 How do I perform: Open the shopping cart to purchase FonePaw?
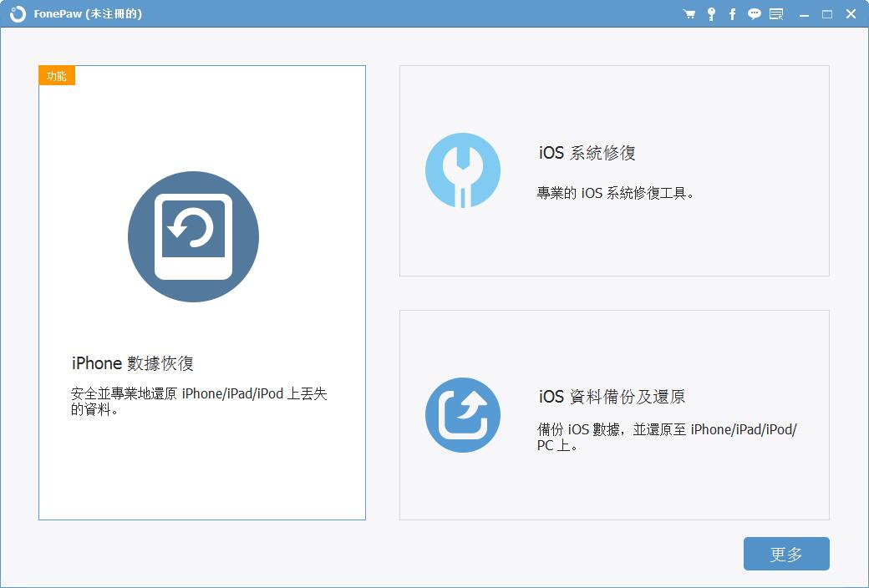(688, 13)
